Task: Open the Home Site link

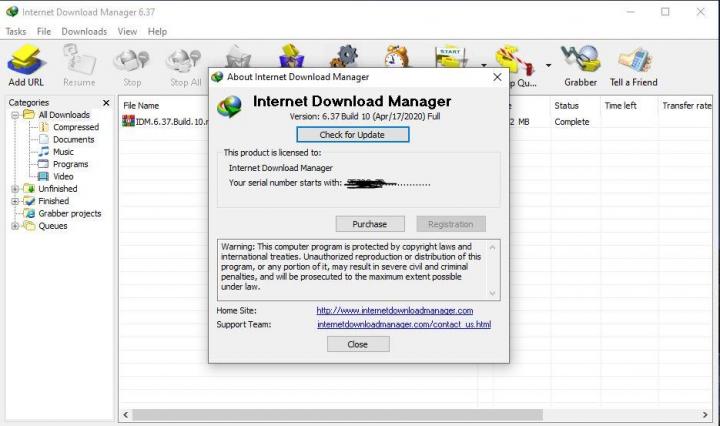Action: pos(394,311)
